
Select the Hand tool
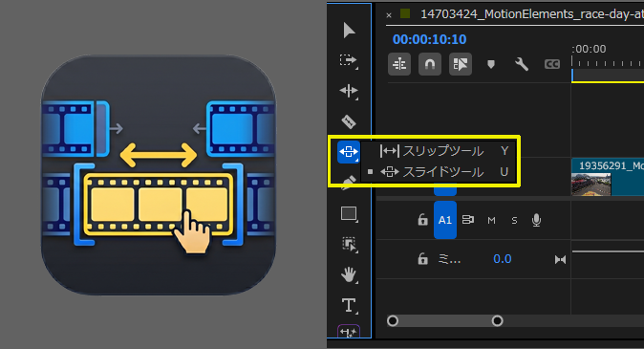(x=349, y=274)
